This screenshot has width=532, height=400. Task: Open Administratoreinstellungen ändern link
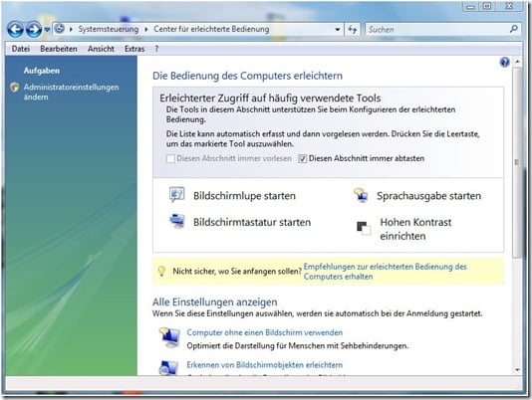pos(72,92)
